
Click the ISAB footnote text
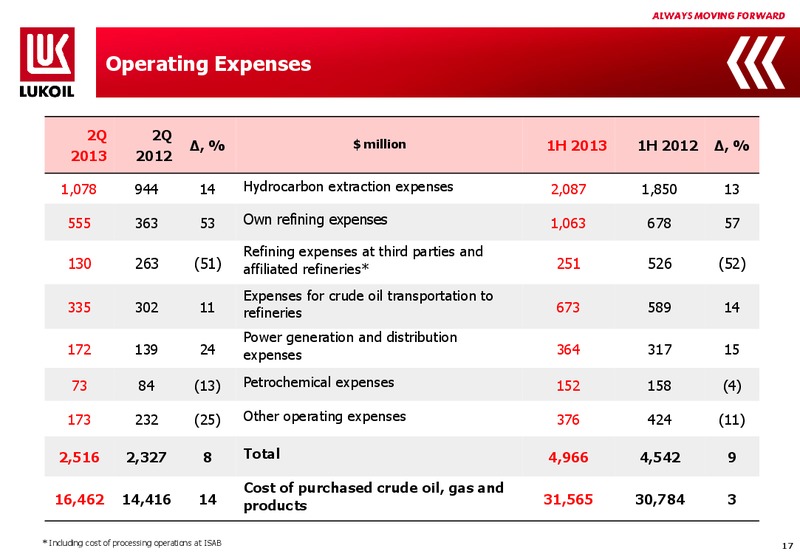(133, 543)
